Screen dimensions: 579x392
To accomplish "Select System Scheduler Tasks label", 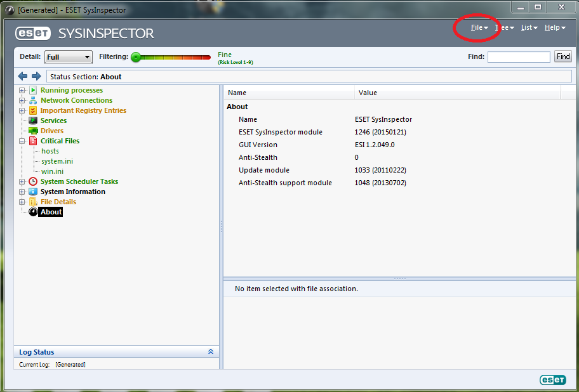I will (x=79, y=181).
